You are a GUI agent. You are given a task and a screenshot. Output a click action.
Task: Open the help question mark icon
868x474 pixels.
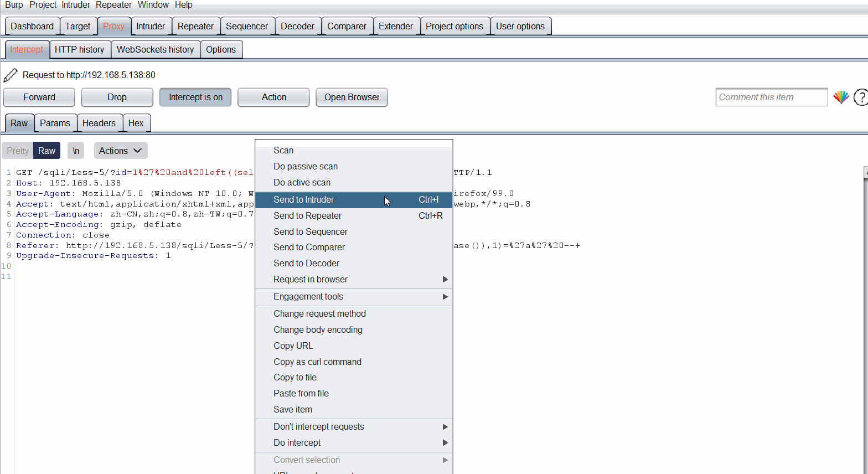click(861, 97)
